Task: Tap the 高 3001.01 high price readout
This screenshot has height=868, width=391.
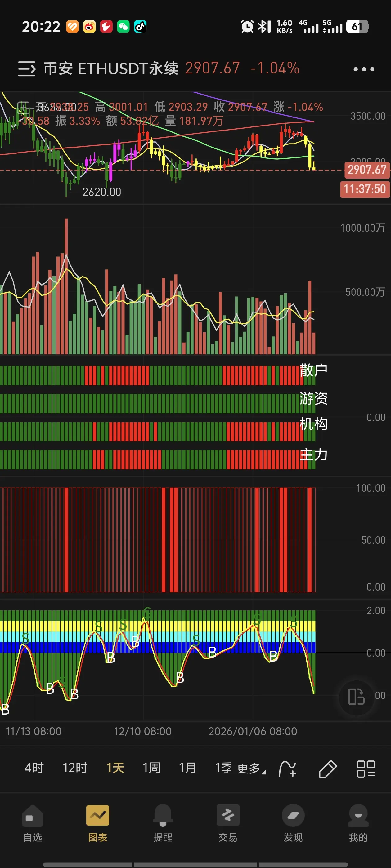Action: [x=121, y=107]
